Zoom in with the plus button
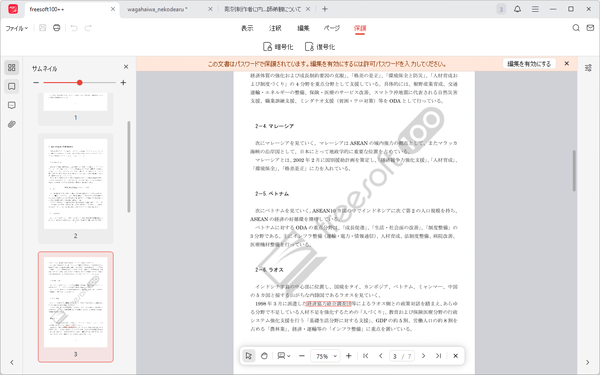Screen dimensions: 600x375 tap(349, 356)
